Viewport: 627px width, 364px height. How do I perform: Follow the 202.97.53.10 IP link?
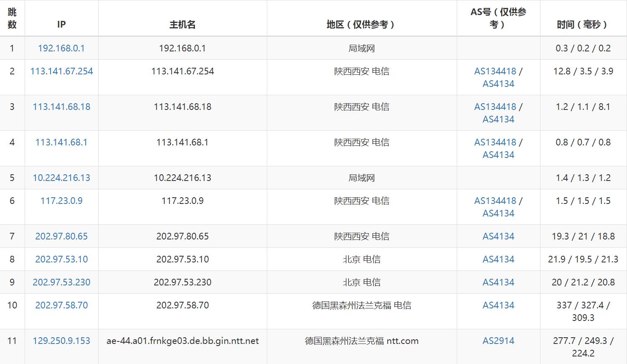coord(61,259)
